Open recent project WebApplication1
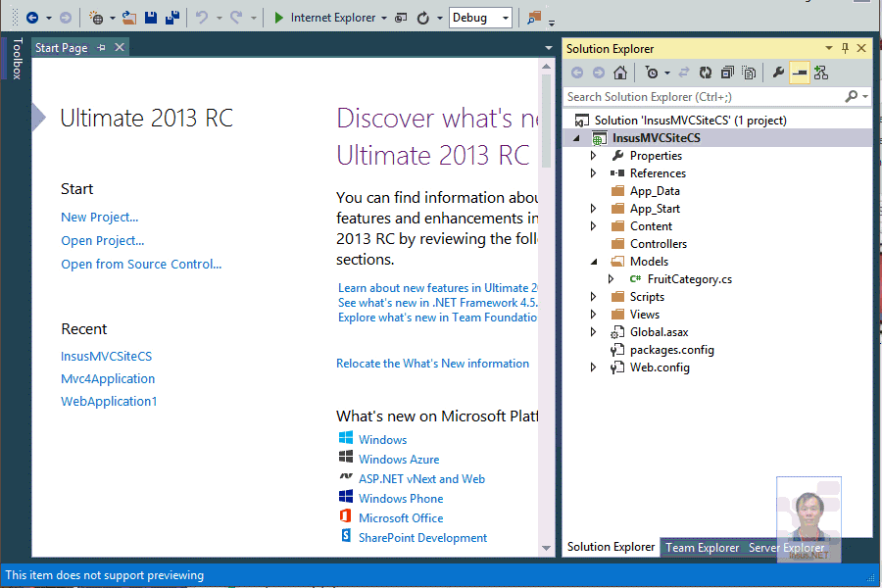Image resolution: width=882 pixels, height=588 pixels. (x=109, y=401)
